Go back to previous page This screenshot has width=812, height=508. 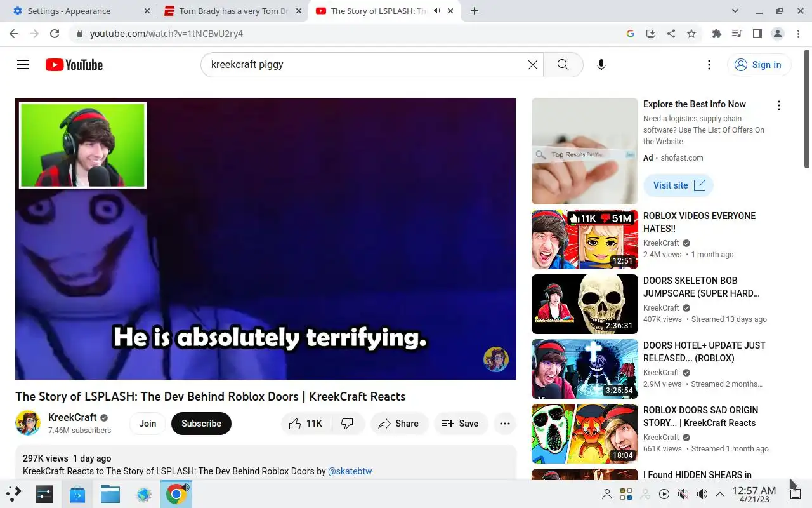click(14, 34)
